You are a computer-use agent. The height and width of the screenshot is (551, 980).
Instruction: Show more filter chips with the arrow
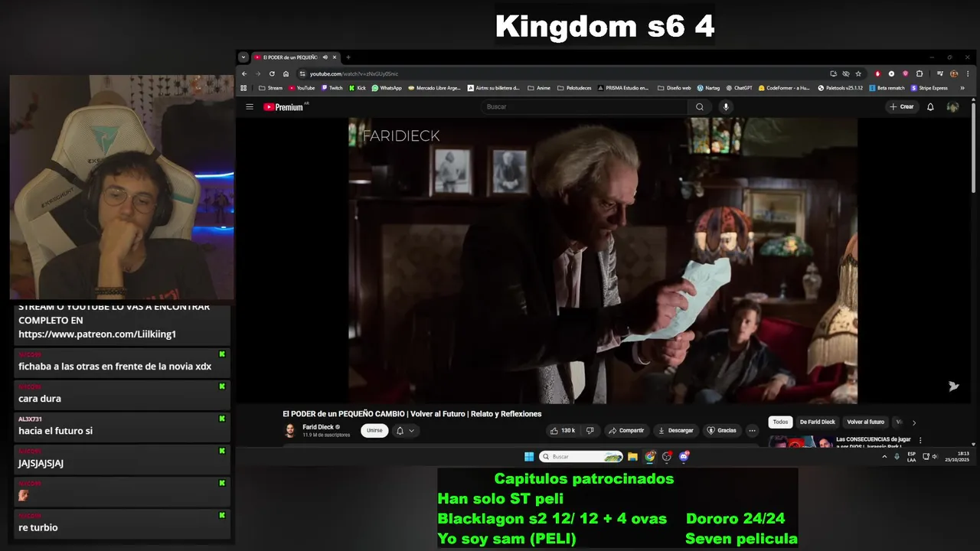tap(913, 422)
